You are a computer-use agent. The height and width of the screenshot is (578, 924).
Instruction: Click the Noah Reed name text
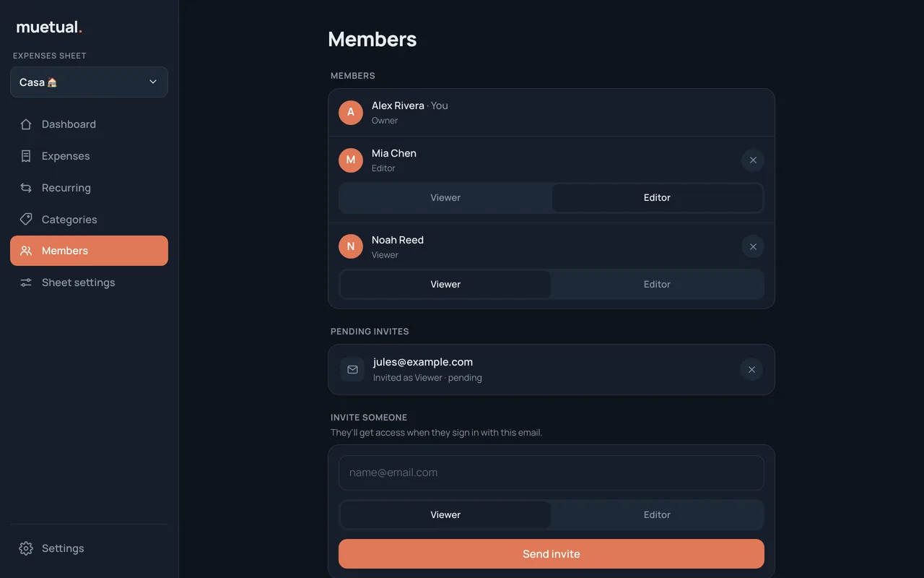click(398, 240)
